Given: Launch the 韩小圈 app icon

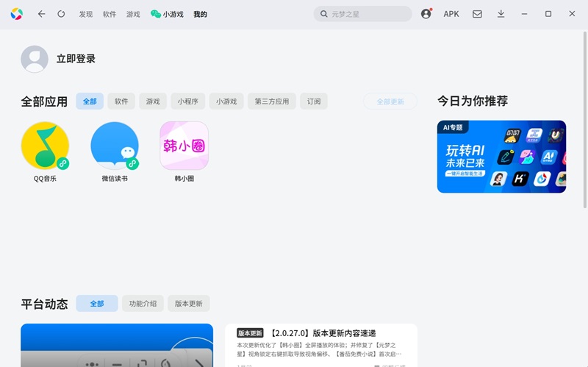Looking at the screenshot, I should click(x=184, y=146).
